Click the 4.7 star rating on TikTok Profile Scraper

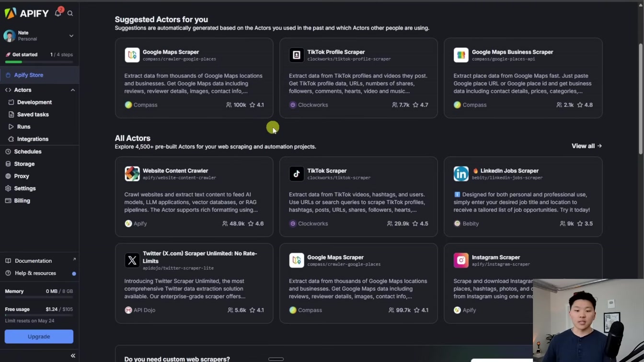420,105
